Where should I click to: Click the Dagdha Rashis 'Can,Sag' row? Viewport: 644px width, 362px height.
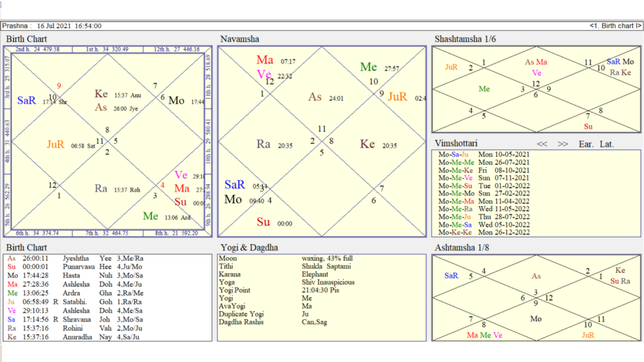(273, 322)
